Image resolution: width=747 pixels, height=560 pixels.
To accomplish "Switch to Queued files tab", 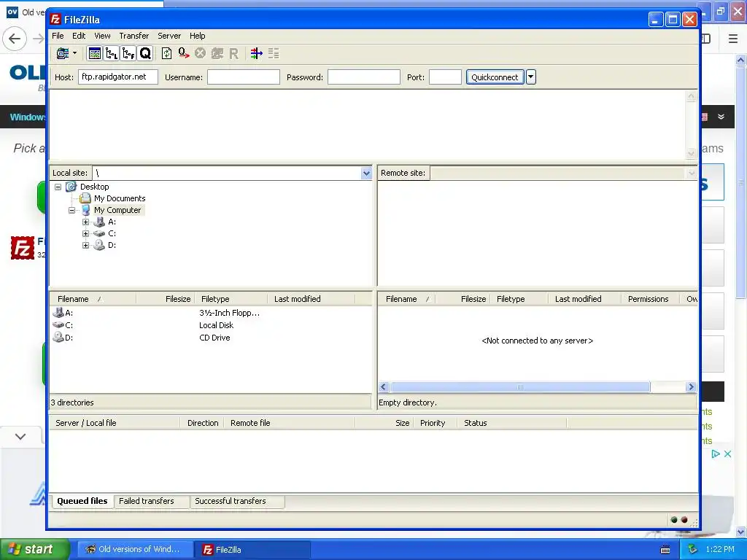I will (82, 501).
